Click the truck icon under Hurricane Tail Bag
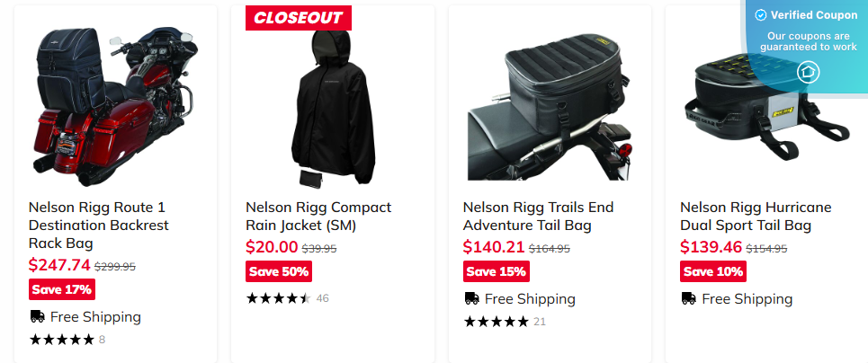Image resolution: width=868 pixels, height=363 pixels. pyautogui.click(x=688, y=298)
